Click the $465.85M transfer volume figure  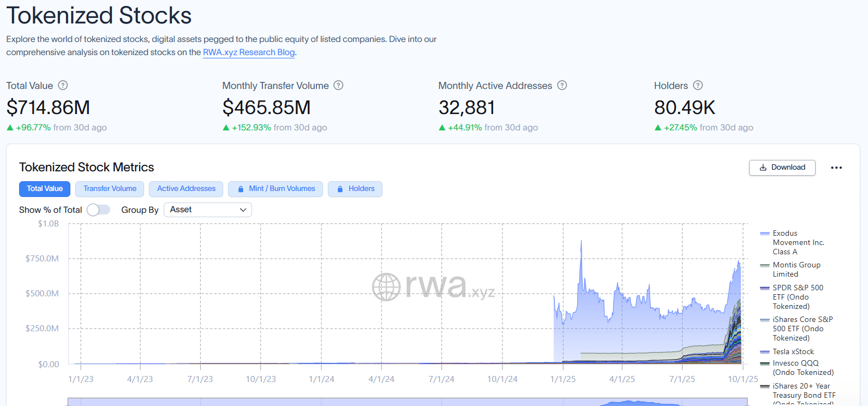(266, 108)
